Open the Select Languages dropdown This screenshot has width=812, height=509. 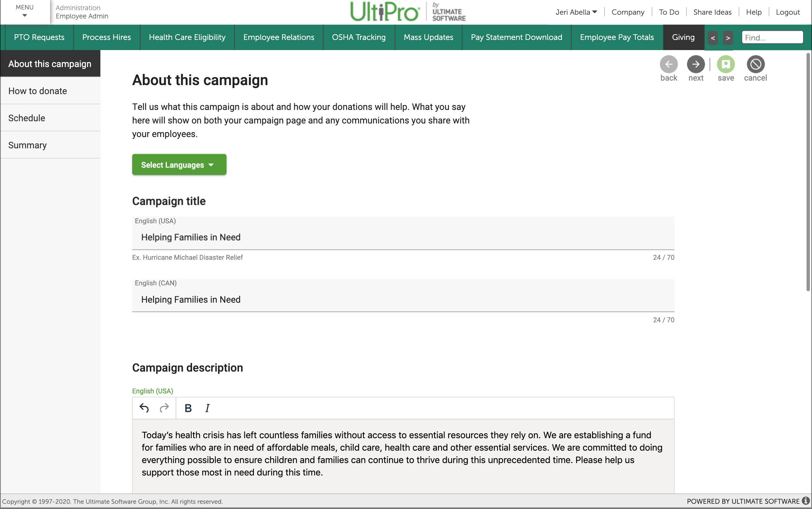tap(179, 165)
